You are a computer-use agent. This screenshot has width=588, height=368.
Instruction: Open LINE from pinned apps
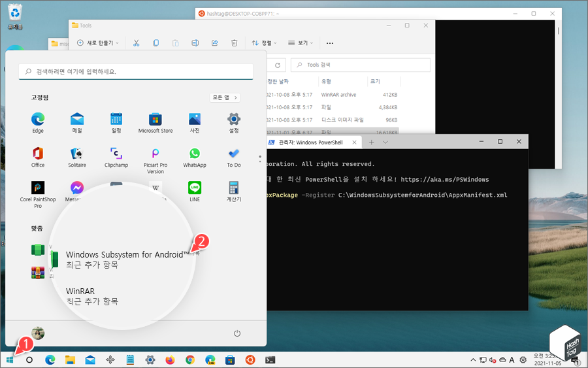(x=195, y=192)
